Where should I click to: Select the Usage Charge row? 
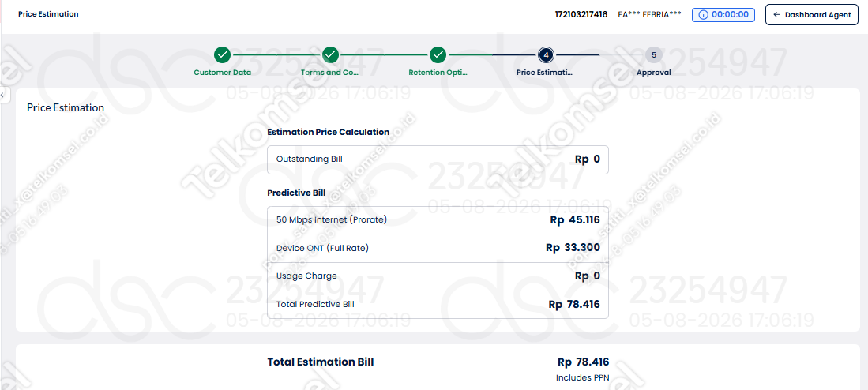tap(438, 276)
